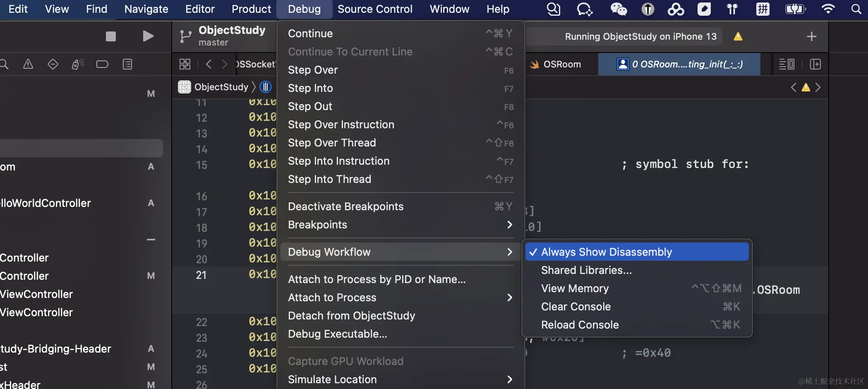Click the battery status icon
The width and height of the screenshot is (868, 389).
tap(796, 9)
